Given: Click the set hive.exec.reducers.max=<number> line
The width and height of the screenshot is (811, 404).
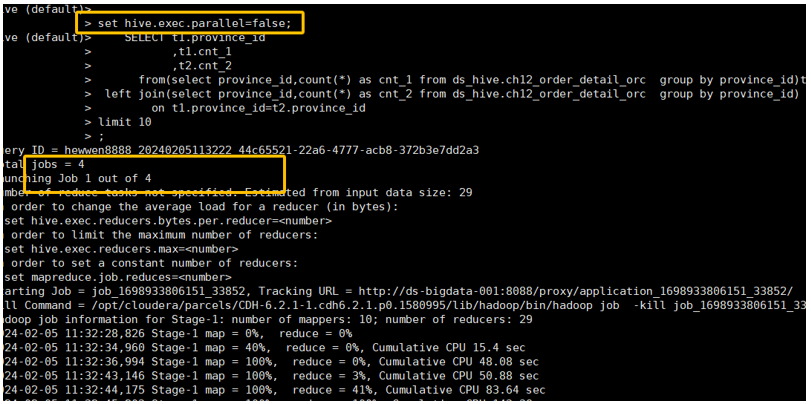Looking at the screenshot, I should pyautogui.click(x=122, y=248).
